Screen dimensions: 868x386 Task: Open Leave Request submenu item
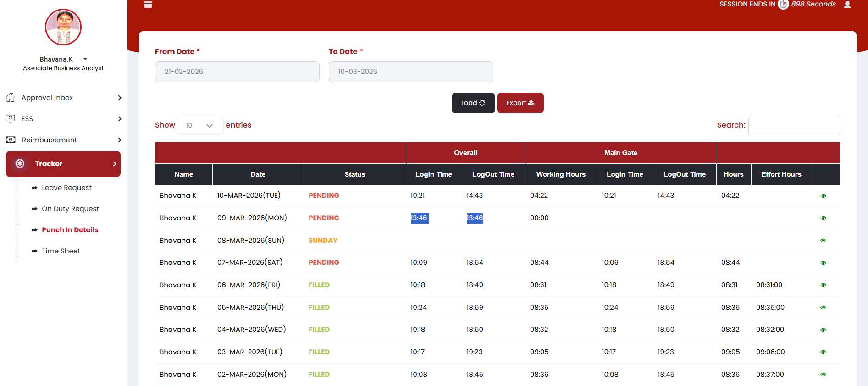point(66,188)
